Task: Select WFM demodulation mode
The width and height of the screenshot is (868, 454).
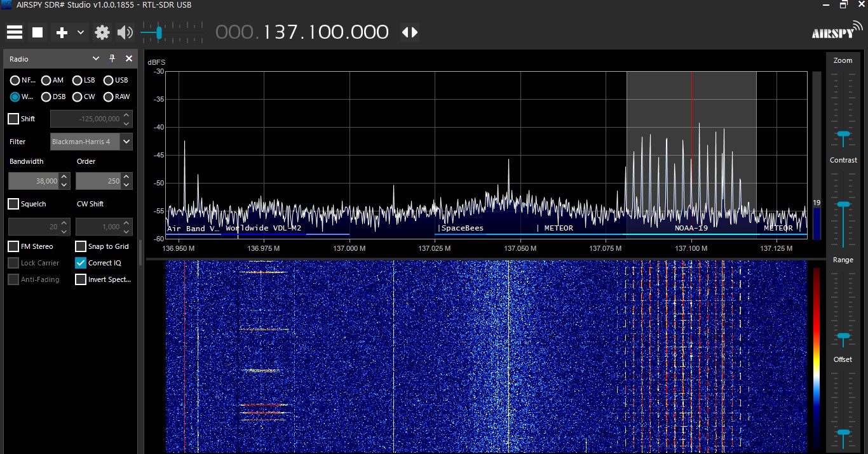Action: [15, 97]
